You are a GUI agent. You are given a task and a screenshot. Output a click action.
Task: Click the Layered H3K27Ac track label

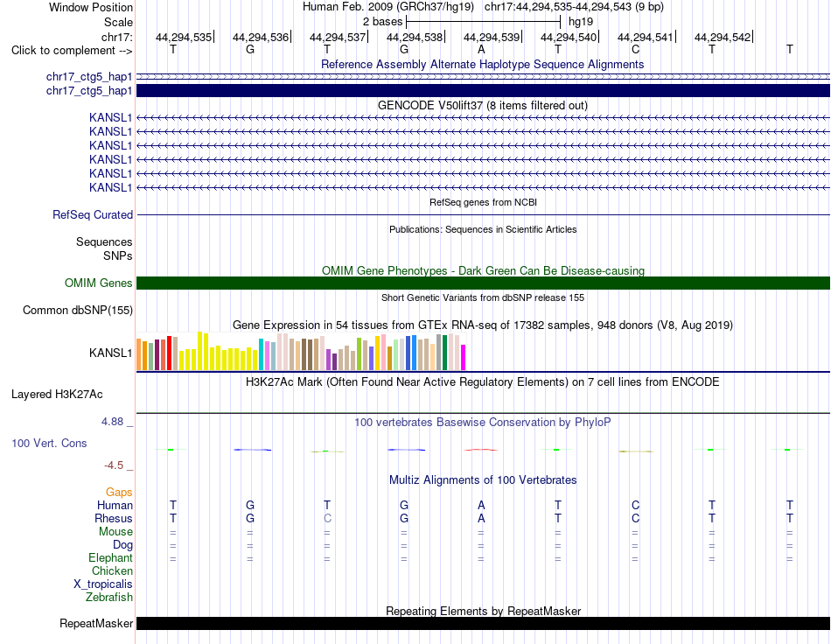(57, 395)
